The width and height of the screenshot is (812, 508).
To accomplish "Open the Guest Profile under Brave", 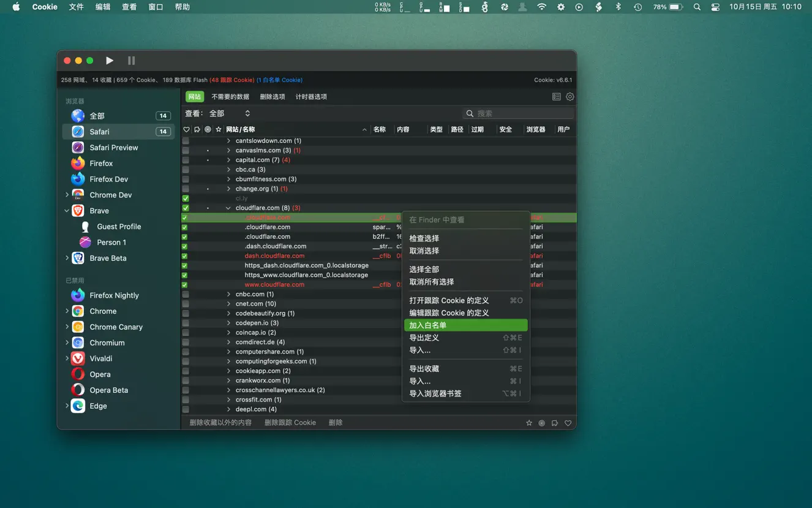I will 119,227.
